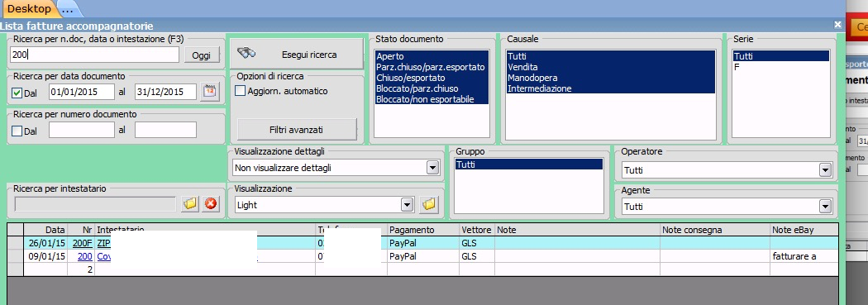Image resolution: width=868 pixels, height=305 pixels.
Task: Click Esegui ricerca button
Action: [x=296, y=55]
